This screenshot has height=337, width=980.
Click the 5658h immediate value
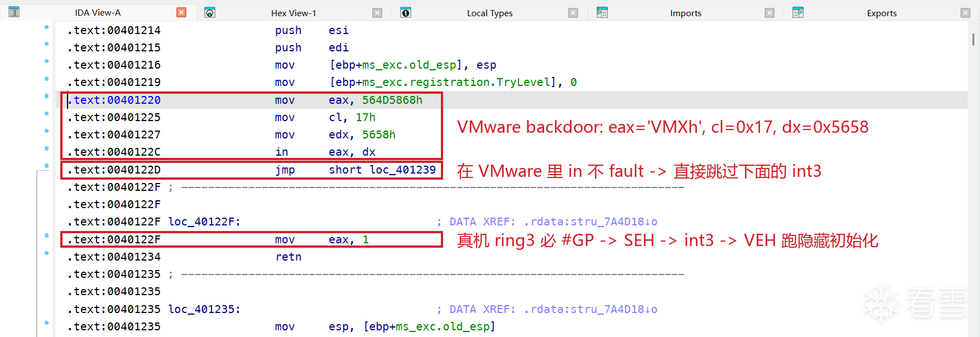coord(379,134)
